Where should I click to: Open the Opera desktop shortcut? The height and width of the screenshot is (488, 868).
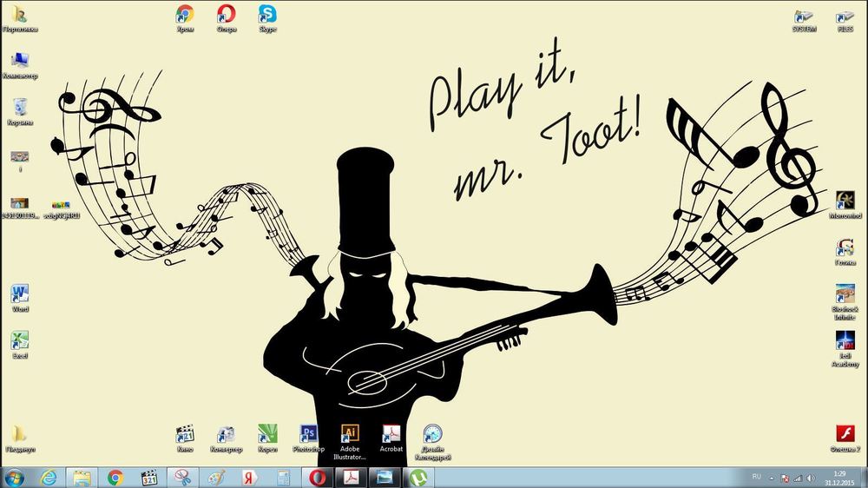point(227,15)
